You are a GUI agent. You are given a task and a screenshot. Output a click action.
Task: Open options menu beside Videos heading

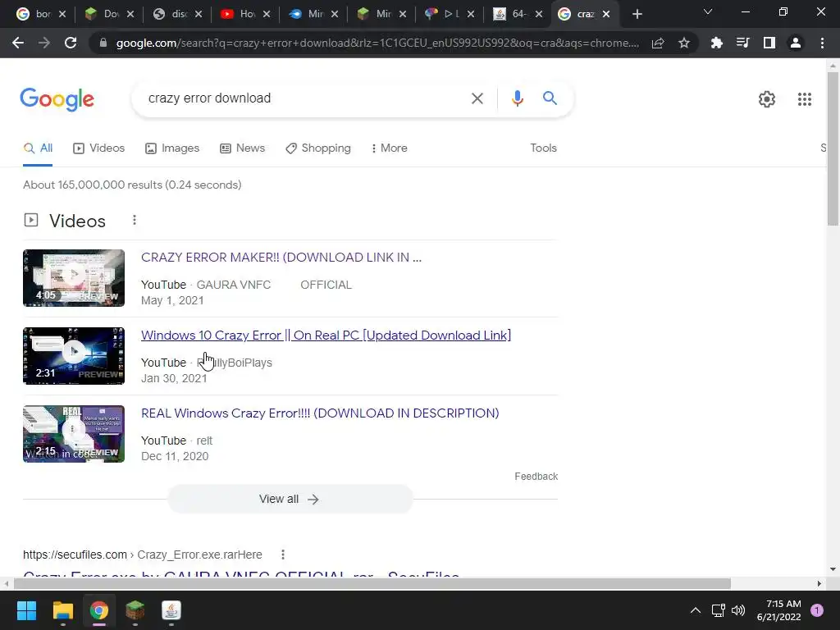[135, 220]
